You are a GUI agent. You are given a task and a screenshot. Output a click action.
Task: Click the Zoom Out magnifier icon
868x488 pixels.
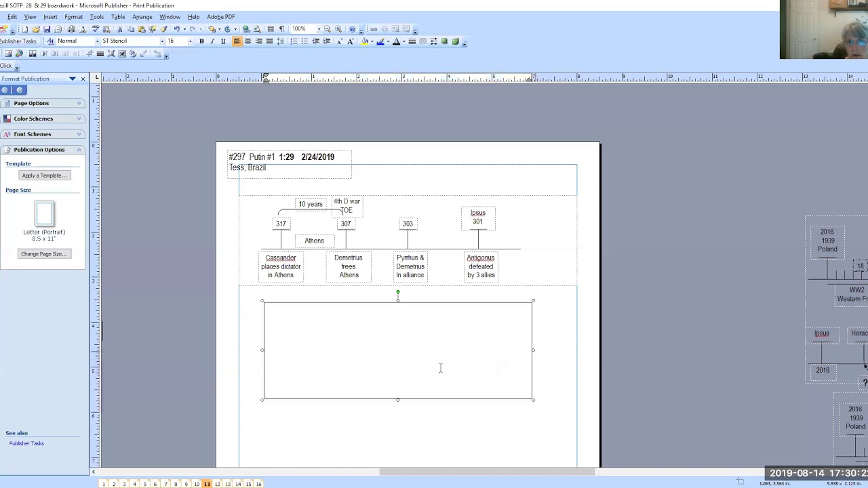click(x=327, y=29)
